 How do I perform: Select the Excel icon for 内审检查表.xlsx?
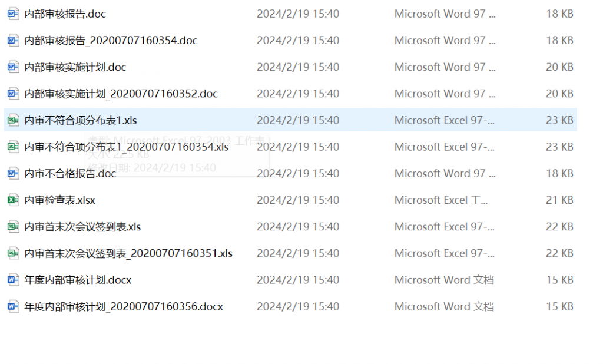[13, 200]
